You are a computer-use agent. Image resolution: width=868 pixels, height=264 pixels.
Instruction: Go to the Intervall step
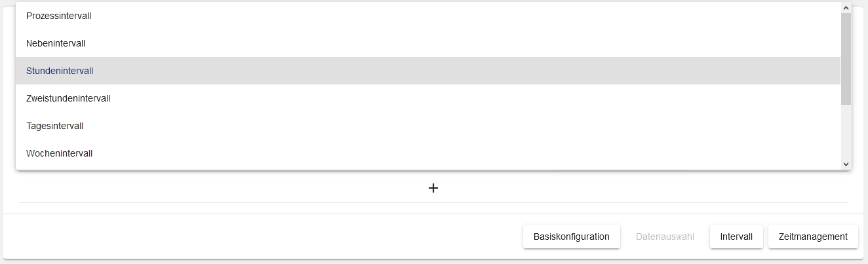[x=736, y=236]
